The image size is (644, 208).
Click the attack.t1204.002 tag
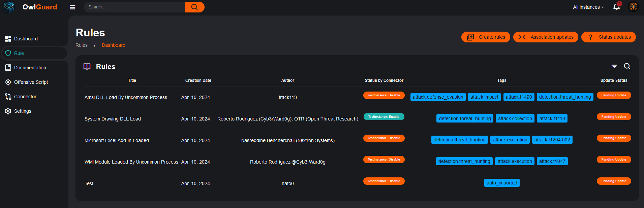[x=552, y=140]
